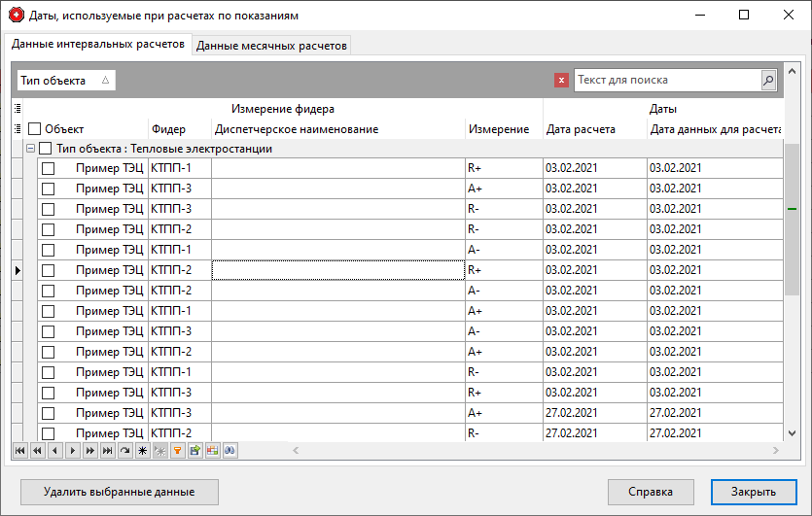This screenshot has height=516, width=812.
Task: Go to first record in navigator
Action: pyautogui.click(x=19, y=451)
